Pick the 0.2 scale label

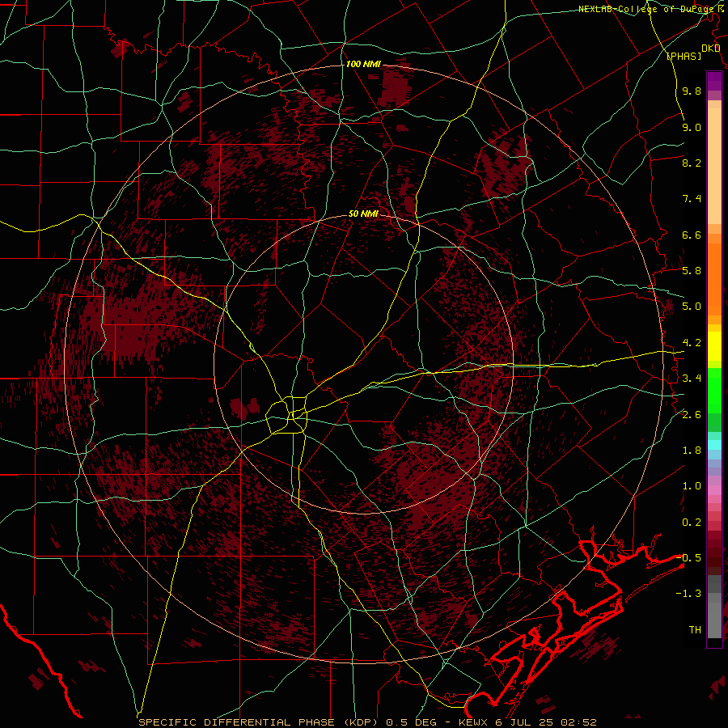coord(692,523)
